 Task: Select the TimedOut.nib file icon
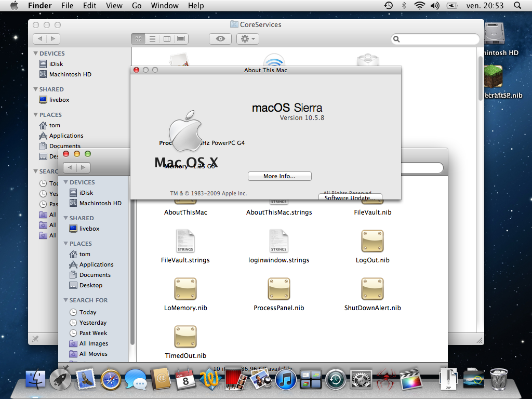point(185,337)
